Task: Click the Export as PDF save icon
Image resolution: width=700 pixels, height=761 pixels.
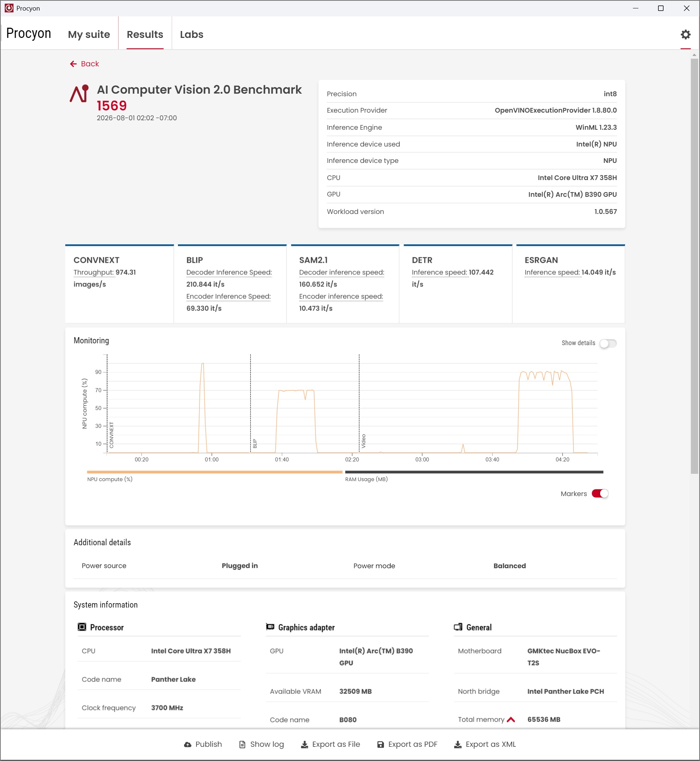Action: coord(381,744)
